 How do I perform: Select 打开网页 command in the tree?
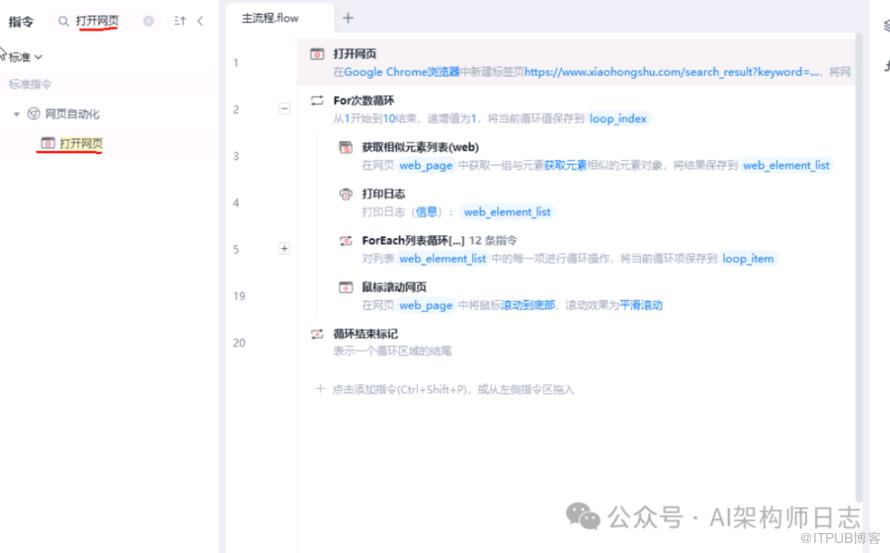click(80, 144)
